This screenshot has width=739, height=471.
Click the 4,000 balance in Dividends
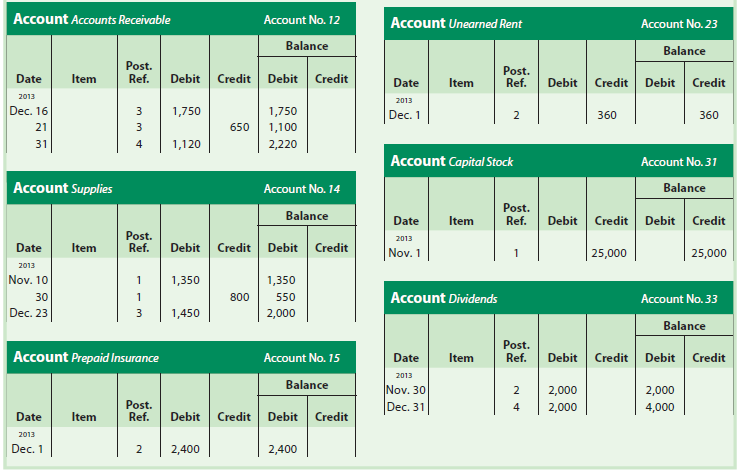(x=660, y=407)
